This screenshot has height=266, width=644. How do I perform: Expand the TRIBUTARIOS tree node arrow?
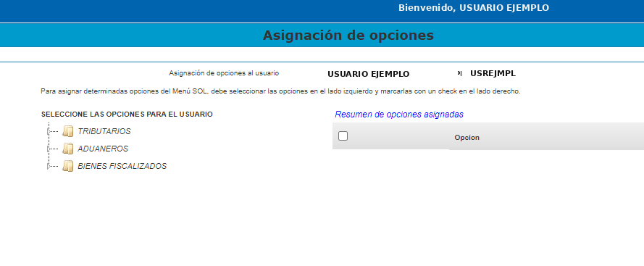click(49, 132)
